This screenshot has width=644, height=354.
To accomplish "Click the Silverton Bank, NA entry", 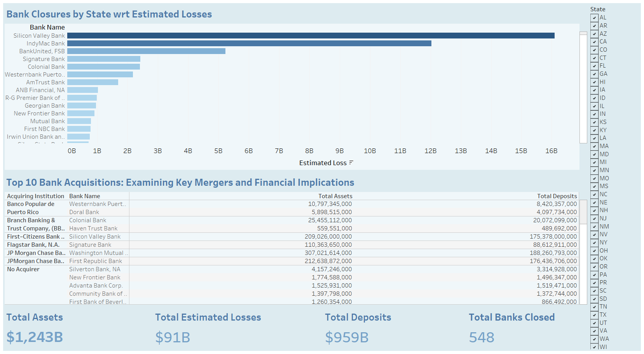I will pos(95,269).
